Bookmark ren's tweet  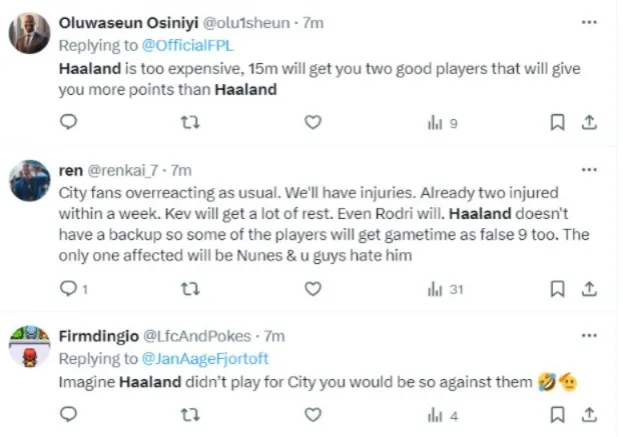tap(558, 288)
